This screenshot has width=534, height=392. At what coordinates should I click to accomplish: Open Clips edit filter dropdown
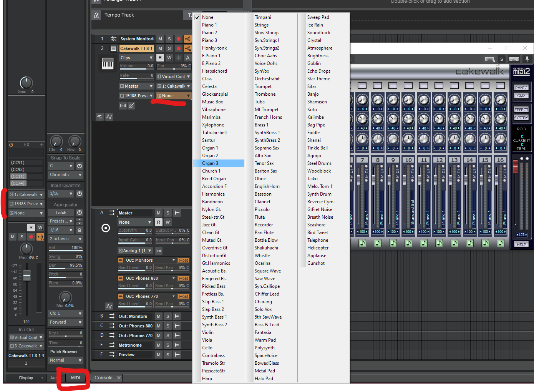point(136,58)
